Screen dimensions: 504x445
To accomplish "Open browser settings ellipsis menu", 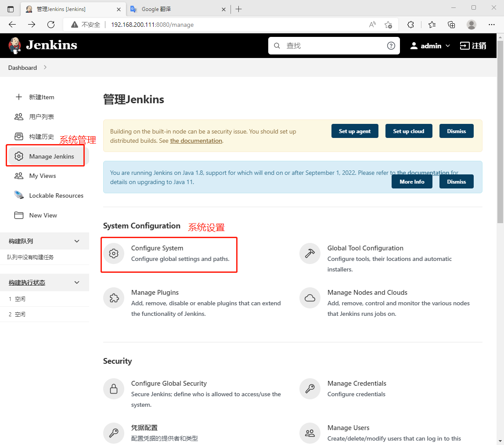I will point(491,25).
